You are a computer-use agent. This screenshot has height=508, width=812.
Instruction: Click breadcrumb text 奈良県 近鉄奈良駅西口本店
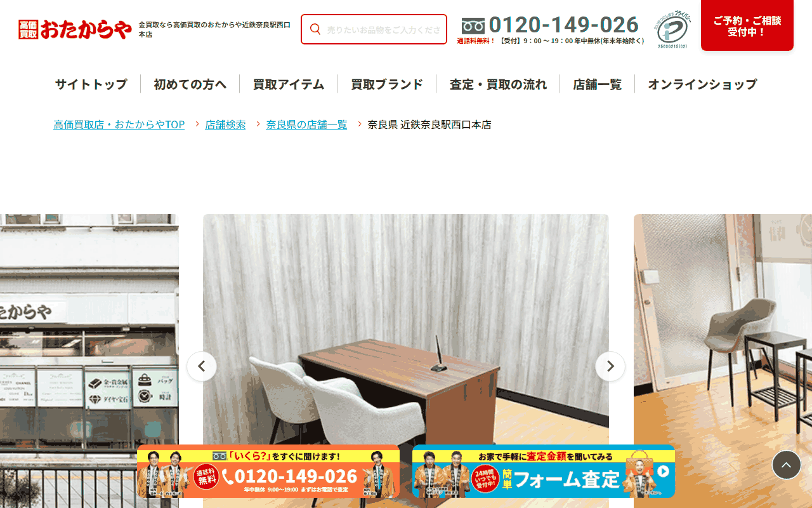click(x=429, y=124)
